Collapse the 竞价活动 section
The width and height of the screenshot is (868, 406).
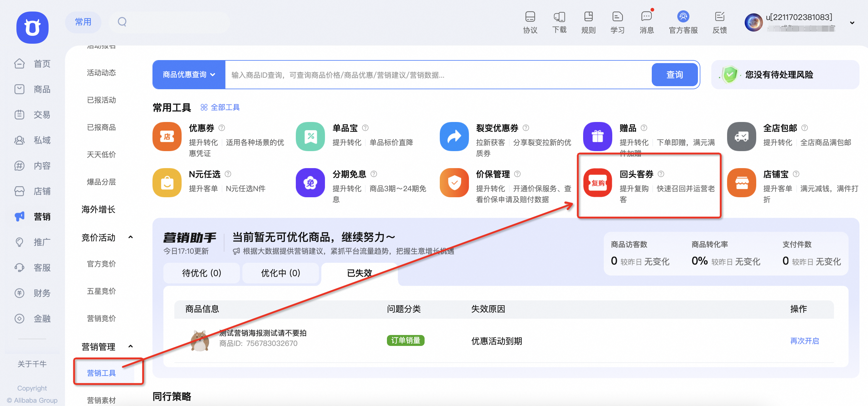(x=131, y=237)
